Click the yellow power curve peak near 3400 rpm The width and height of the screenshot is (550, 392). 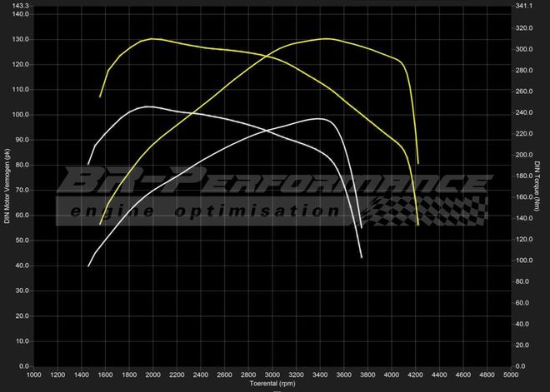325,38
